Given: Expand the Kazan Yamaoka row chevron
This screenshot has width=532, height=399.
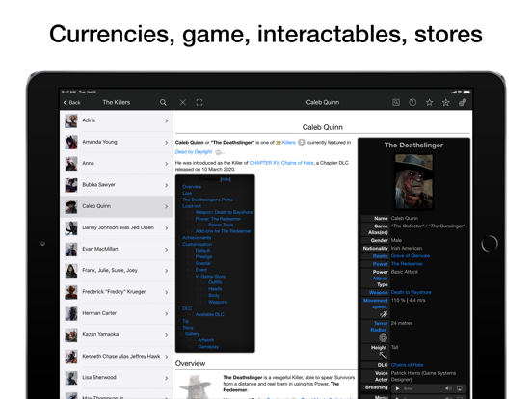Looking at the screenshot, I should click(166, 334).
